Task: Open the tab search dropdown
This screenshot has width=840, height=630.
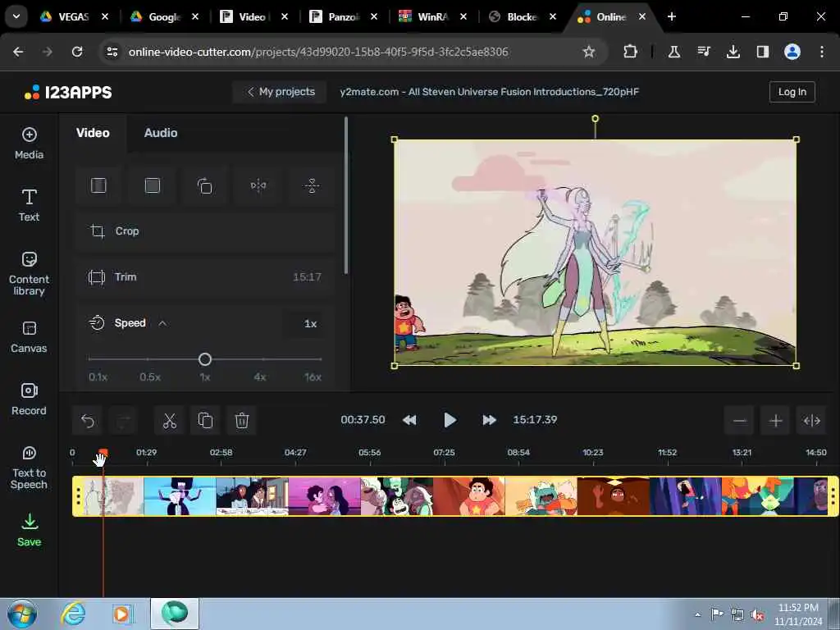Action: [16, 16]
